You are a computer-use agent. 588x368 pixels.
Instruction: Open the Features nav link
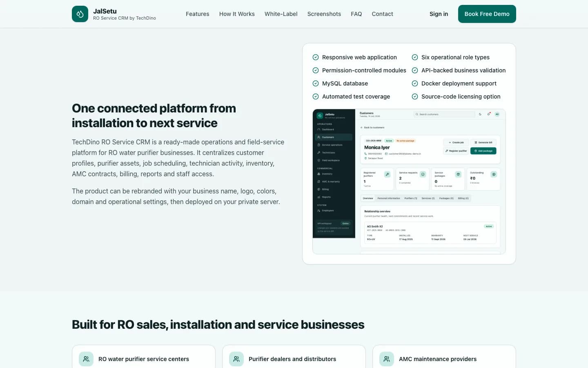198,14
